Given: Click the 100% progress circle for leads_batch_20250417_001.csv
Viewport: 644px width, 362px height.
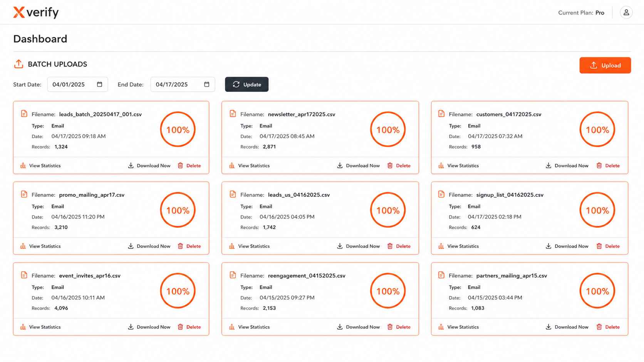Looking at the screenshot, I should pyautogui.click(x=178, y=129).
